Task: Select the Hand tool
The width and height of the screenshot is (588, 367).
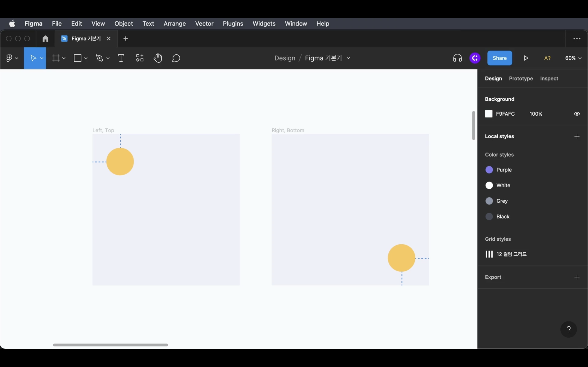Action: click(158, 58)
